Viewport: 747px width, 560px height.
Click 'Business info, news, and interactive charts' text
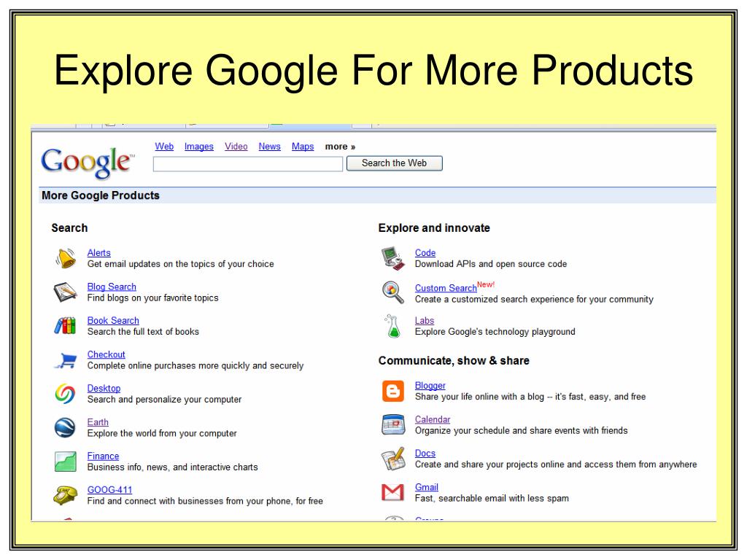[172, 467]
